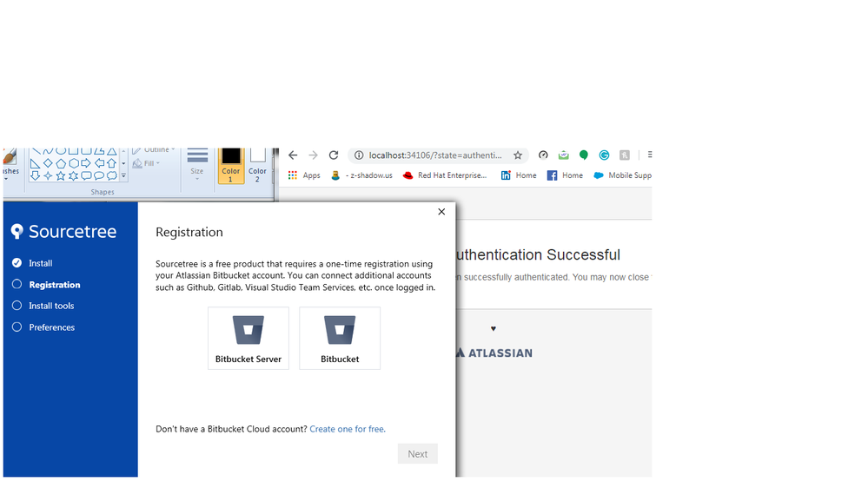Open the Facebook Home bookmark
The width and height of the screenshot is (868, 488).
(x=565, y=175)
